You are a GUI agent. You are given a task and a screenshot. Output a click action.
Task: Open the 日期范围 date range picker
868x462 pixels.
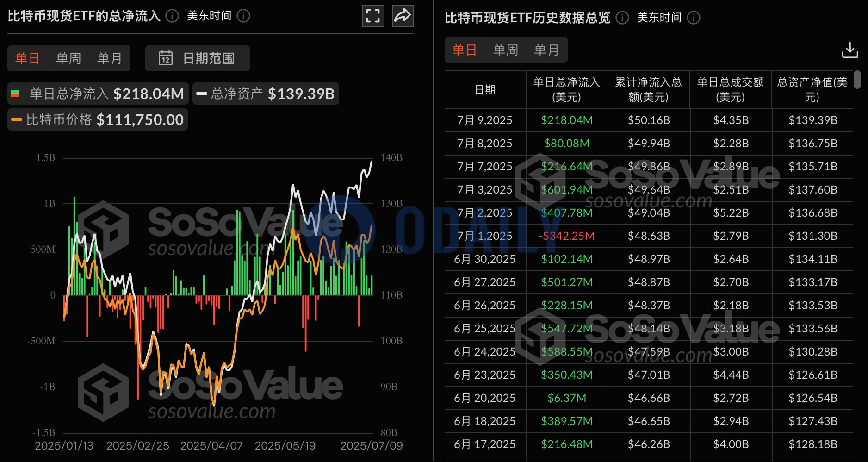(x=198, y=58)
